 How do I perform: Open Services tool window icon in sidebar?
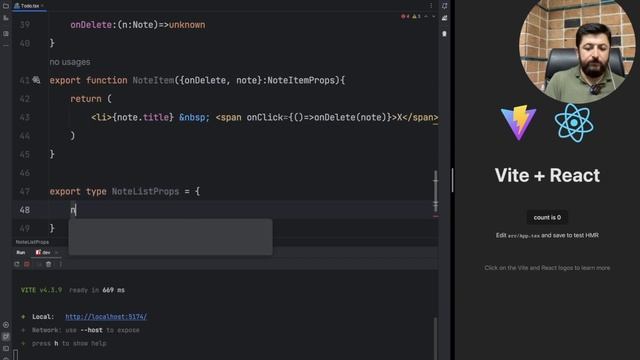[6, 325]
